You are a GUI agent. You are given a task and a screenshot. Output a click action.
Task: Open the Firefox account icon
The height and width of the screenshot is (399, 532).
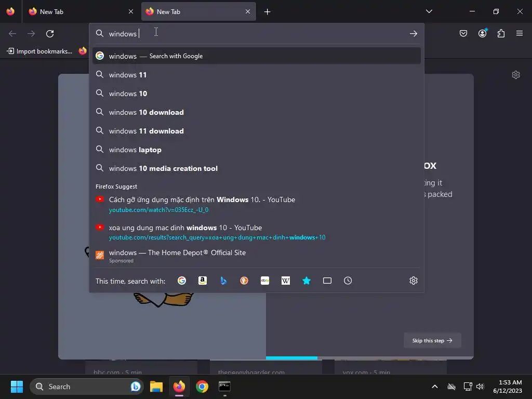[x=483, y=33]
